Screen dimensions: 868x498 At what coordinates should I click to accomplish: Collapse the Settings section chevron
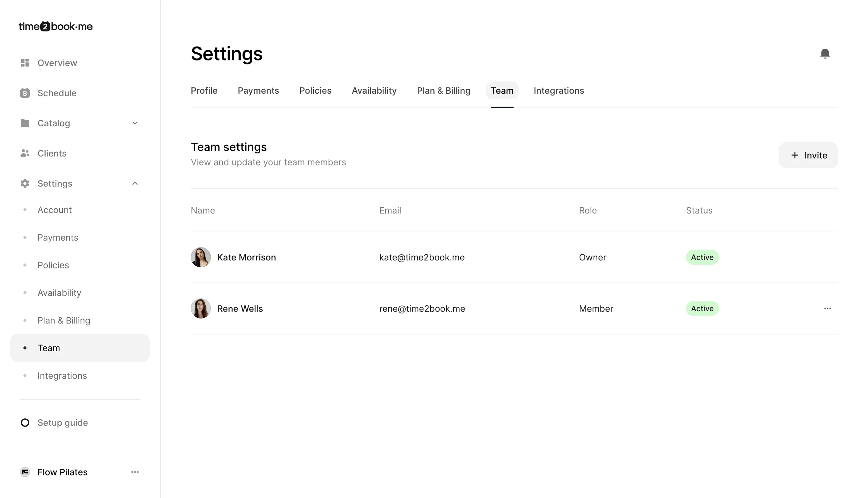click(x=135, y=183)
